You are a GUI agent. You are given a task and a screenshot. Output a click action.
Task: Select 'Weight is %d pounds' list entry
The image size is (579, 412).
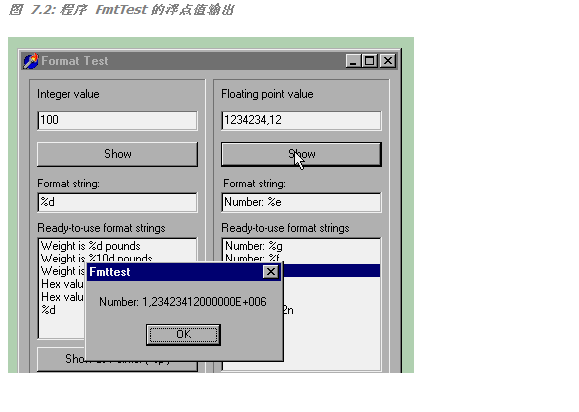click(x=117, y=246)
